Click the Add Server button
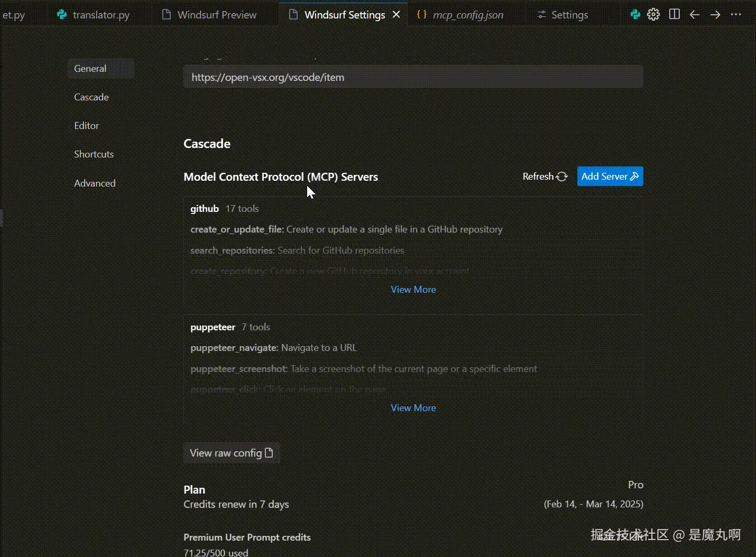The image size is (756, 557). [x=610, y=177]
